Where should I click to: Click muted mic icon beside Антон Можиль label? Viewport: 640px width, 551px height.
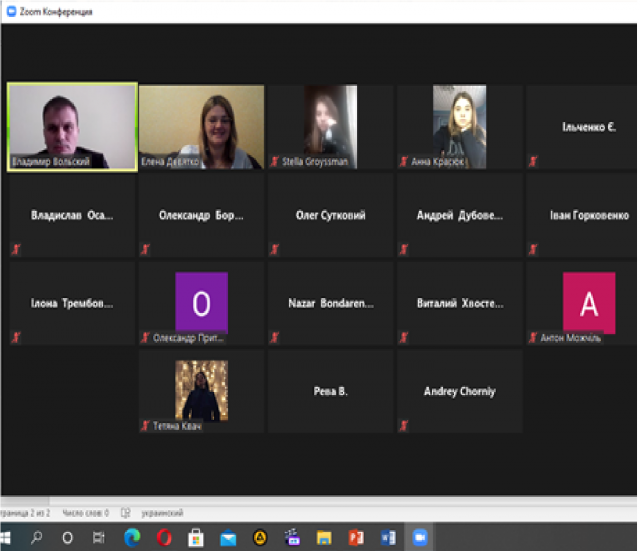[533, 338]
